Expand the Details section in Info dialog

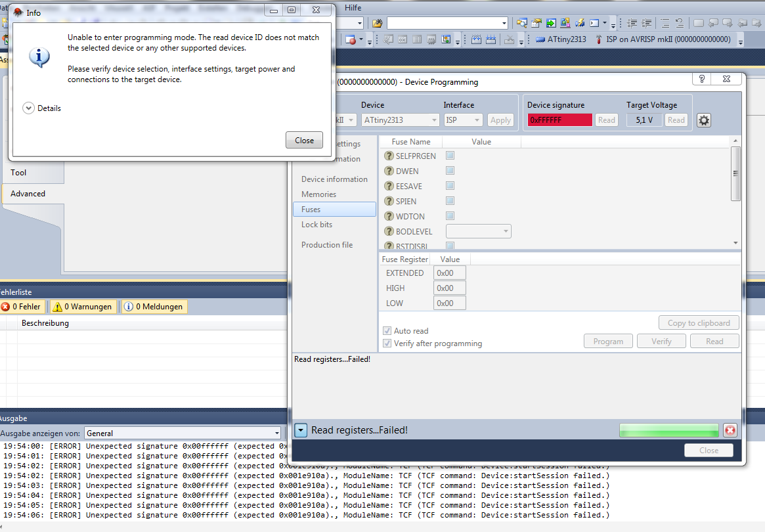(x=28, y=108)
